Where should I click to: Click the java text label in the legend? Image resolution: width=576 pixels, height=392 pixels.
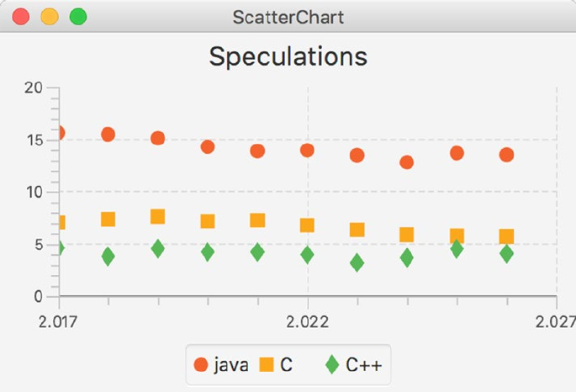[230, 365]
